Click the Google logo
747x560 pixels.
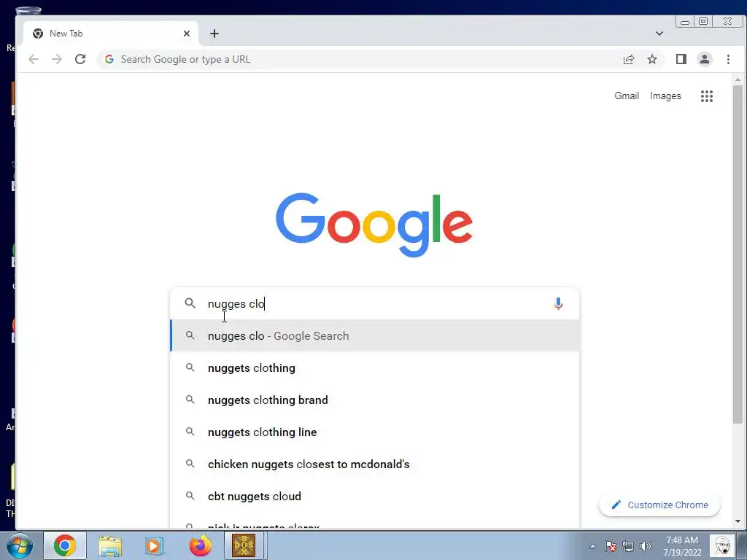[x=374, y=225]
